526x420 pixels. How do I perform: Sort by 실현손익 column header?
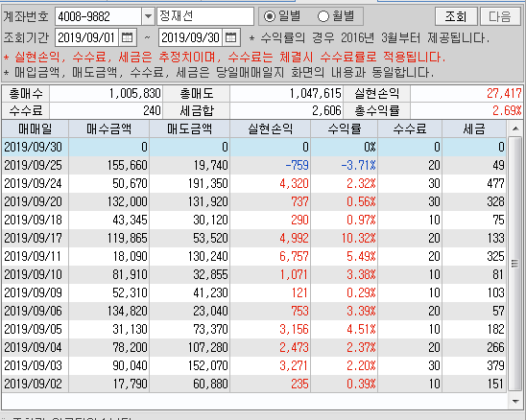271,128
